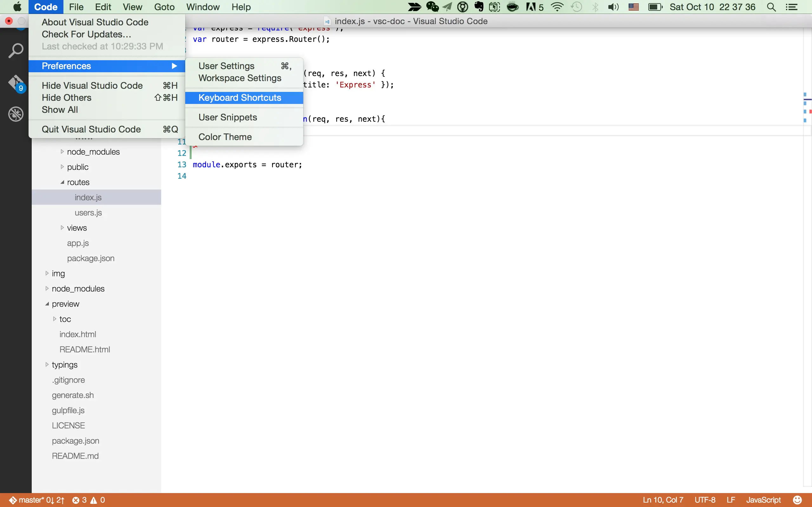Image resolution: width=812 pixels, height=507 pixels.
Task: Choose Color Theme from Preferences submenu
Action: coord(225,137)
